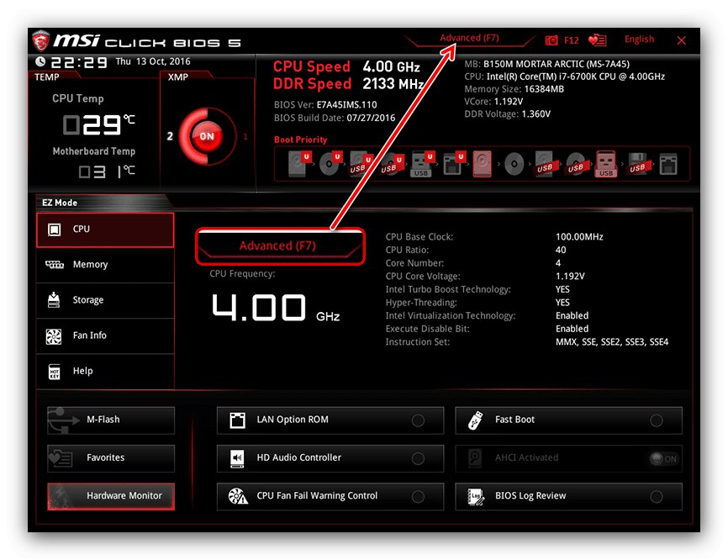Click the Instruction Set MMX, SSE list

click(x=612, y=342)
